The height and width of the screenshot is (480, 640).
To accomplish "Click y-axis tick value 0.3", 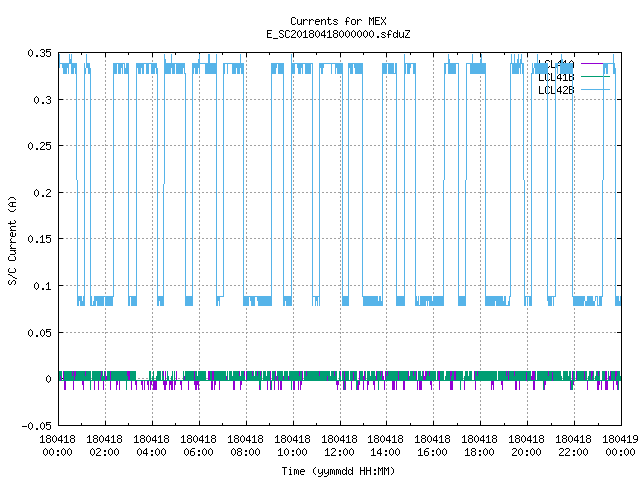I will pos(42,100).
